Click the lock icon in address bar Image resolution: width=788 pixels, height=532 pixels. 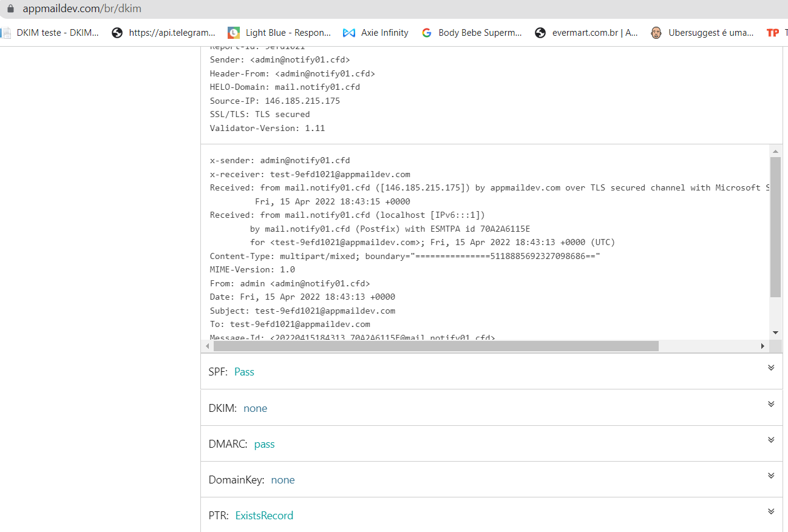pyautogui.click(x=10, y=9)
